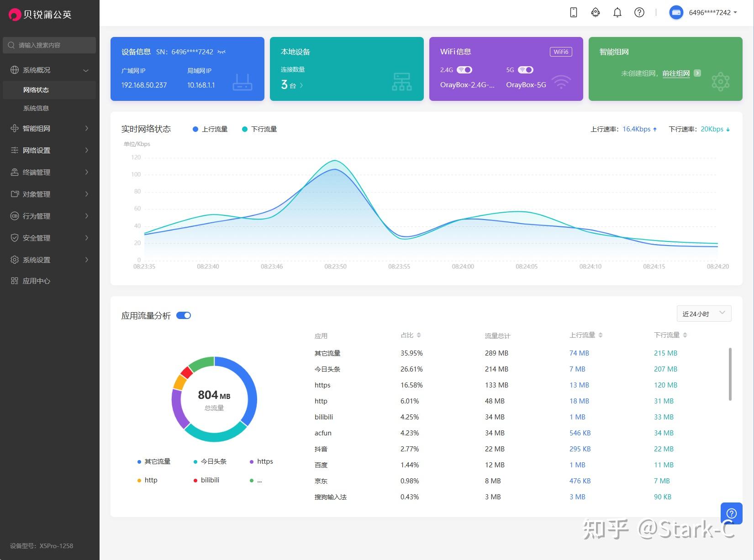This screenshot has width=754, height=560.
Task: Toggle 上行流量 series in chart legend
Action: (x=210, y=129)
